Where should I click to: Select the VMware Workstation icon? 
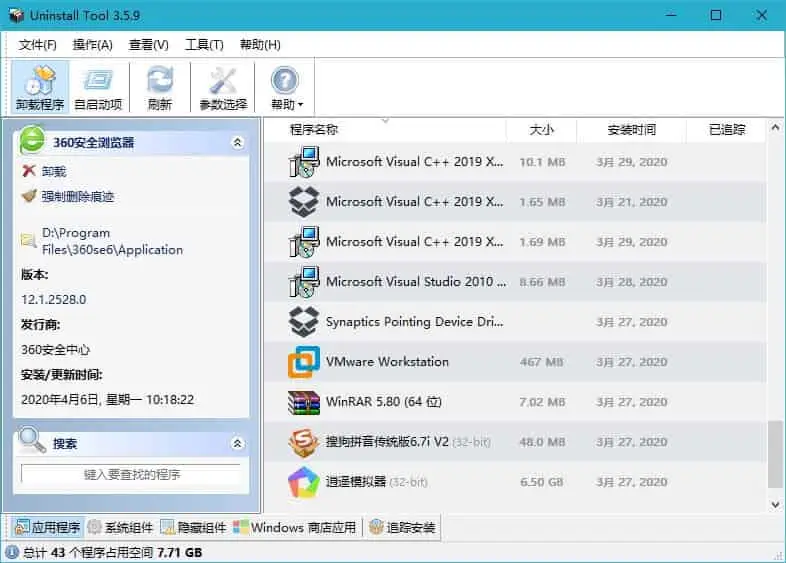click(x=304, y=361)
